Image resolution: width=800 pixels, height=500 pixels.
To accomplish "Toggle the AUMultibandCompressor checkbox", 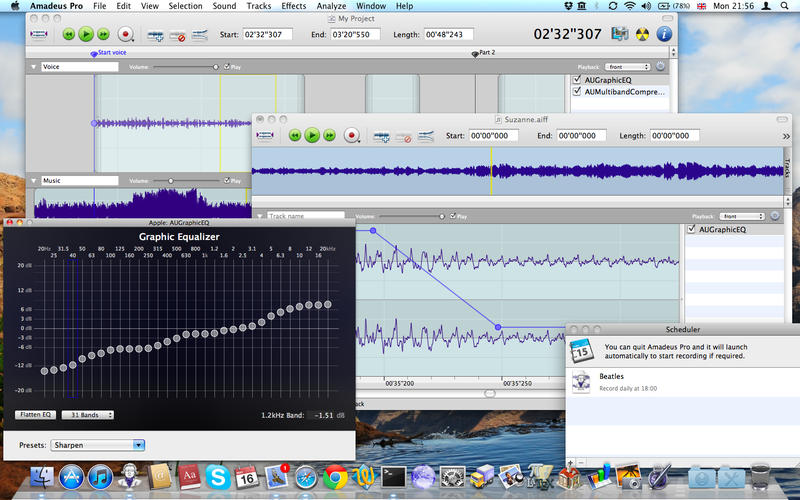I will [x=577, y=92].
